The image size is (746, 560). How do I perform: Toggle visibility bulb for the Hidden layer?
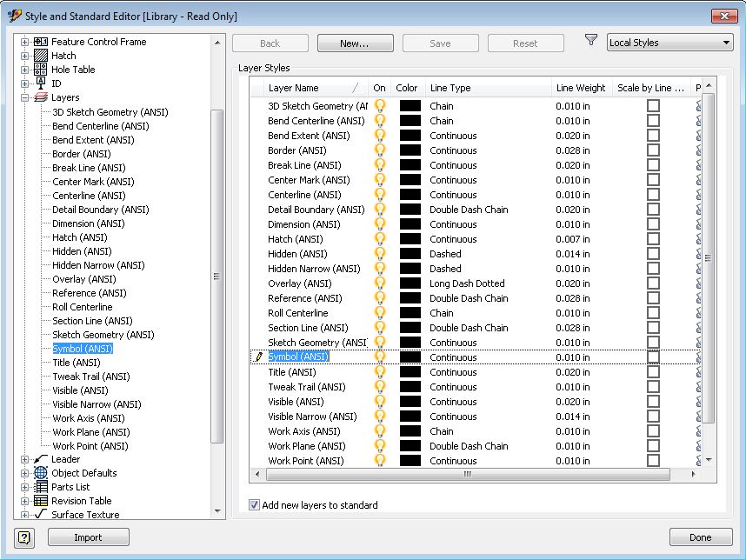pos(378,254)
